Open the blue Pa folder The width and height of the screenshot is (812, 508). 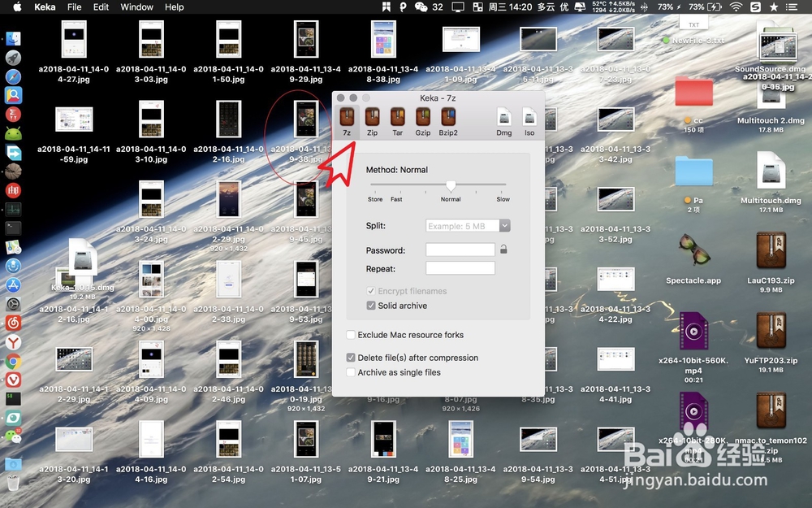point(694,171)
